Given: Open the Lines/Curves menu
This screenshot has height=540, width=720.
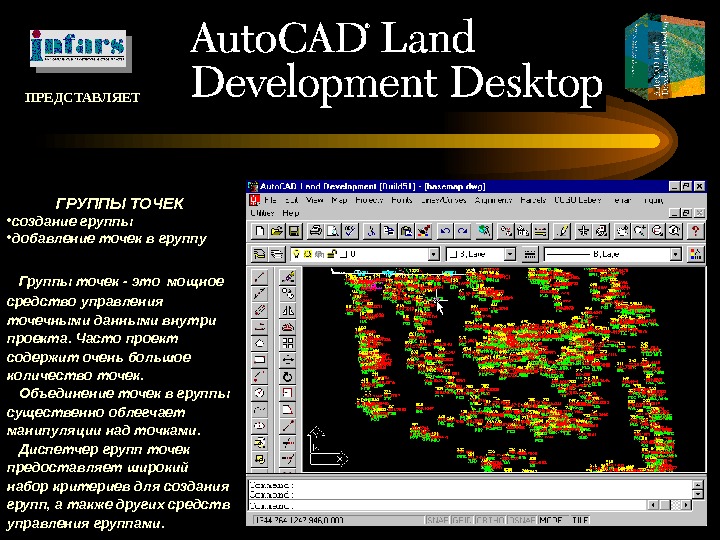Looking at the screenshot, I should tap(443, 200).
